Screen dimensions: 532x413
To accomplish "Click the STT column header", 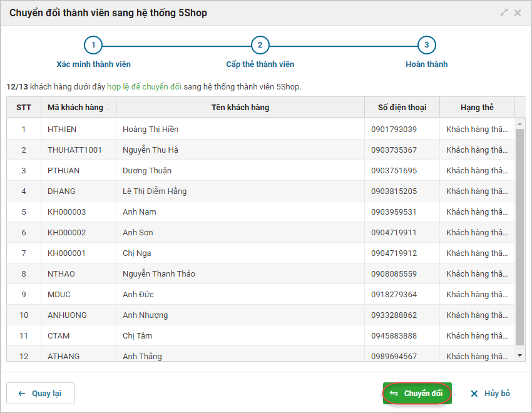I will click(24, 108).
